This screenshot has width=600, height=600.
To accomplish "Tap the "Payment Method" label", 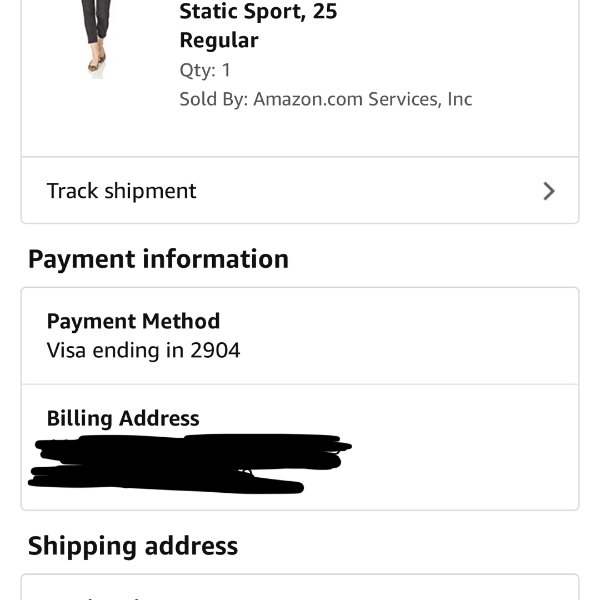I will click(133, 321).
